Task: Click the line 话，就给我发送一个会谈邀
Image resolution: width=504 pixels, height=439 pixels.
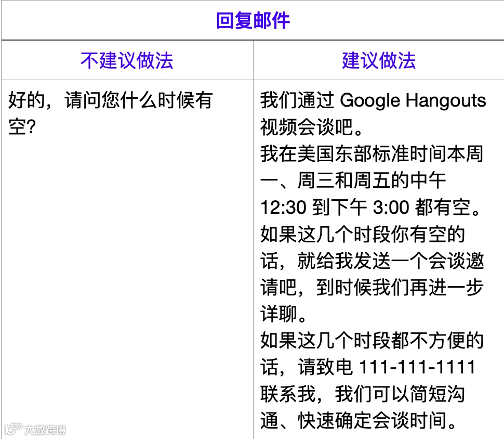Action: point(372,261)
